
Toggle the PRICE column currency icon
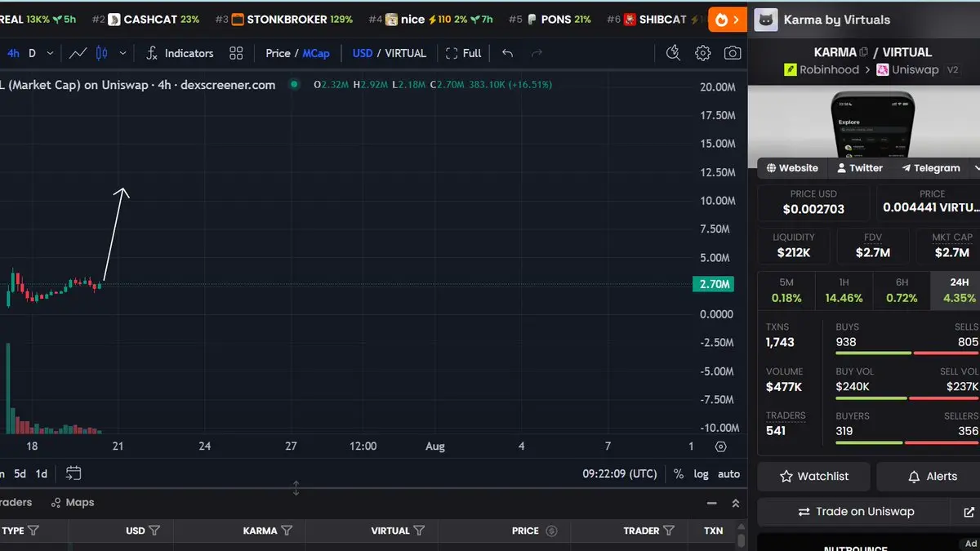[551, 531]
